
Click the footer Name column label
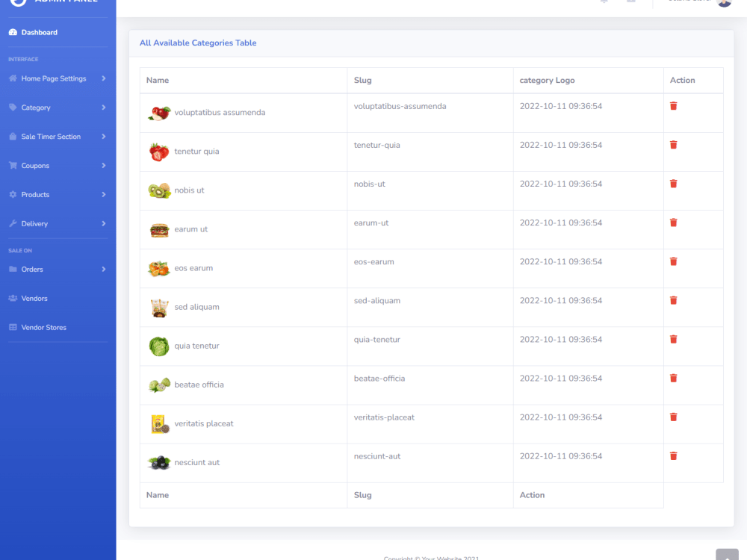point(157,495)
